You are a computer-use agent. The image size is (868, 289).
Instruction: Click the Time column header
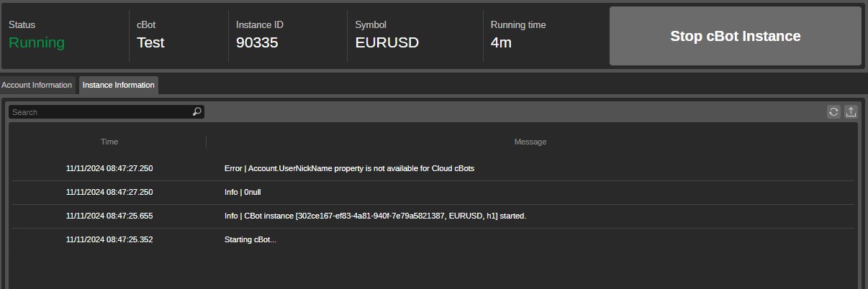pyautogui.click(x=109, y=142)
